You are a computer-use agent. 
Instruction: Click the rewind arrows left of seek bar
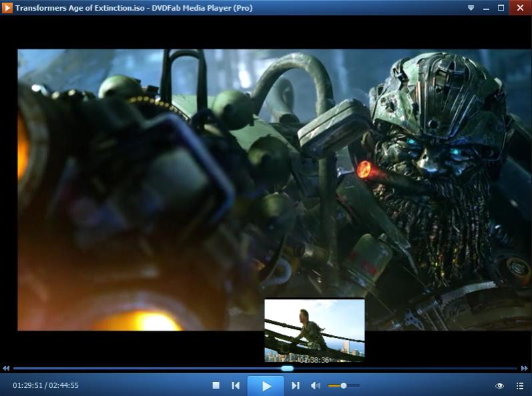[6, 368]
